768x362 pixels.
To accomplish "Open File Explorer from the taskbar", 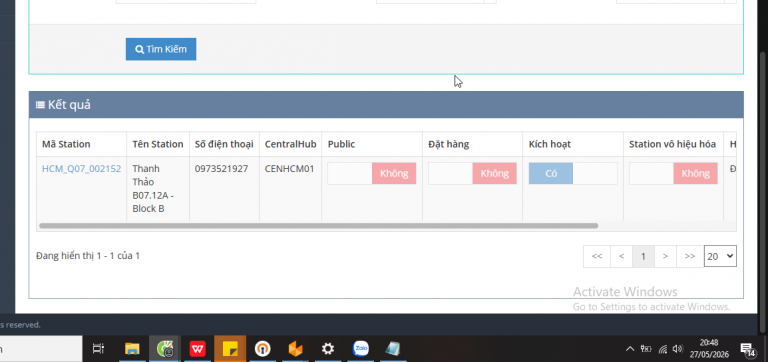I will point(132,349).
